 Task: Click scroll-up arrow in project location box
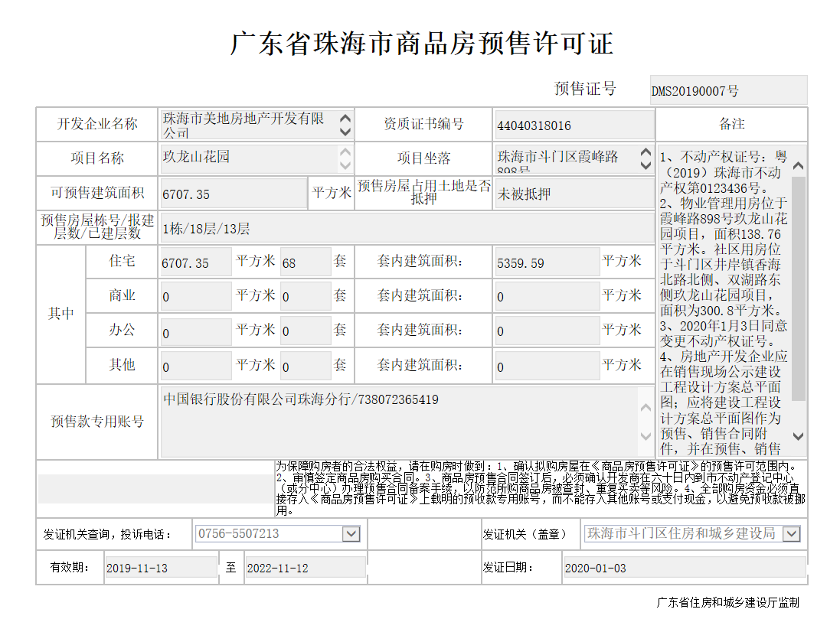tap(646, 152)
